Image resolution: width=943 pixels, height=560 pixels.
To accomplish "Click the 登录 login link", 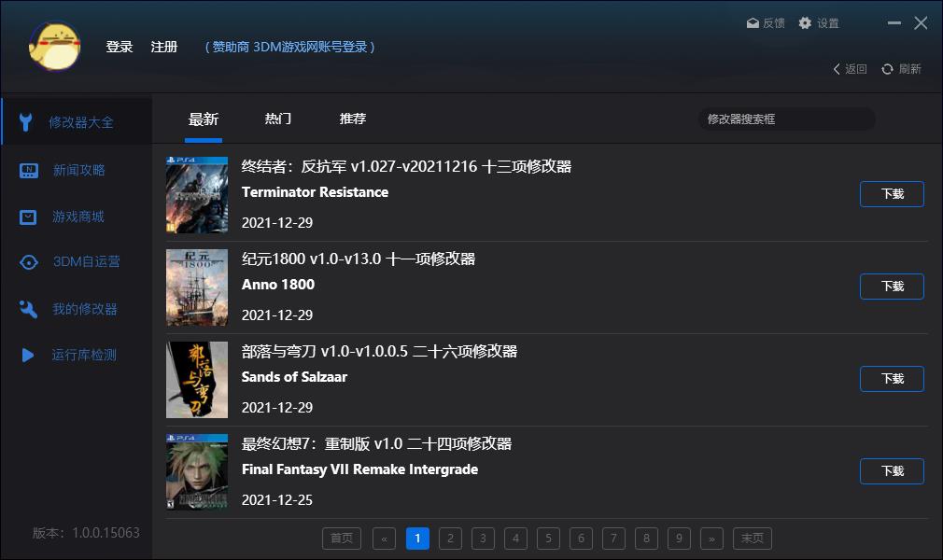I will [x=120, y=47].
